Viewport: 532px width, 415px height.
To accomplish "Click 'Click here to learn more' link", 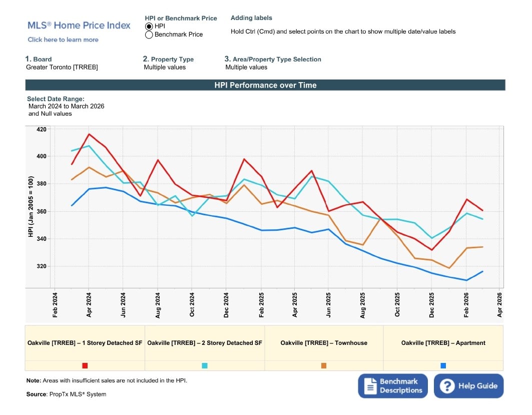I will [x=63, y=40].
